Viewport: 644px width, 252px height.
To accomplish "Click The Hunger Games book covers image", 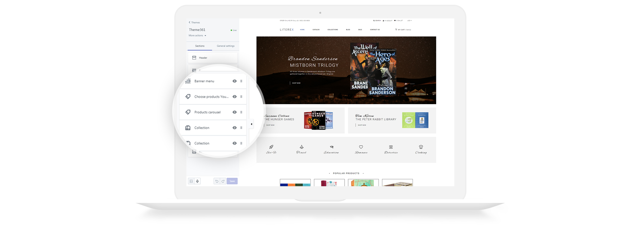I will 318,120.
